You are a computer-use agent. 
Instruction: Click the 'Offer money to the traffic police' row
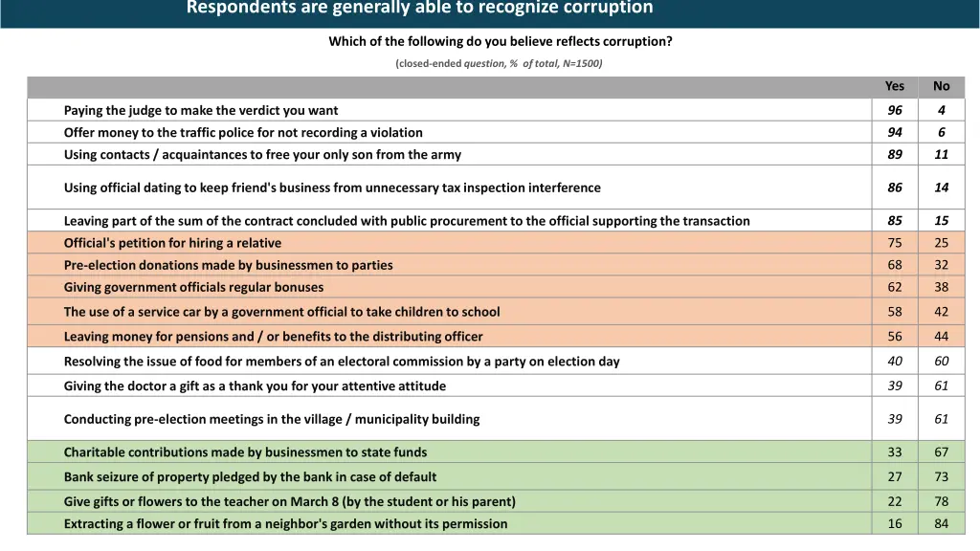pos(243,132)
